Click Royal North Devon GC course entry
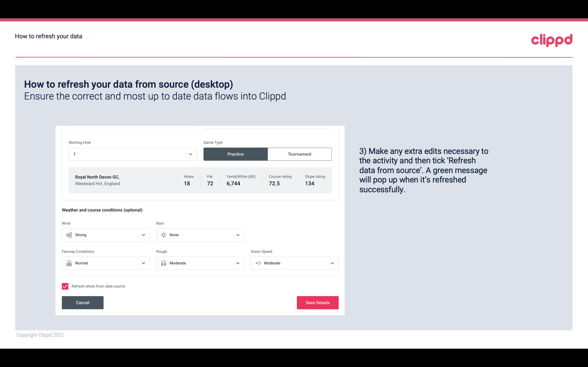 [x=200, y=180]
